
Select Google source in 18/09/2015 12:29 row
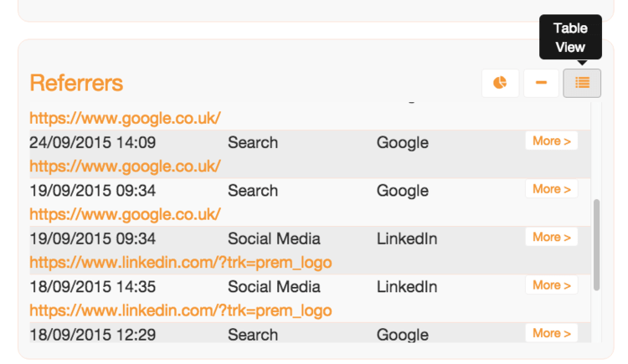(x=403, y=335)
